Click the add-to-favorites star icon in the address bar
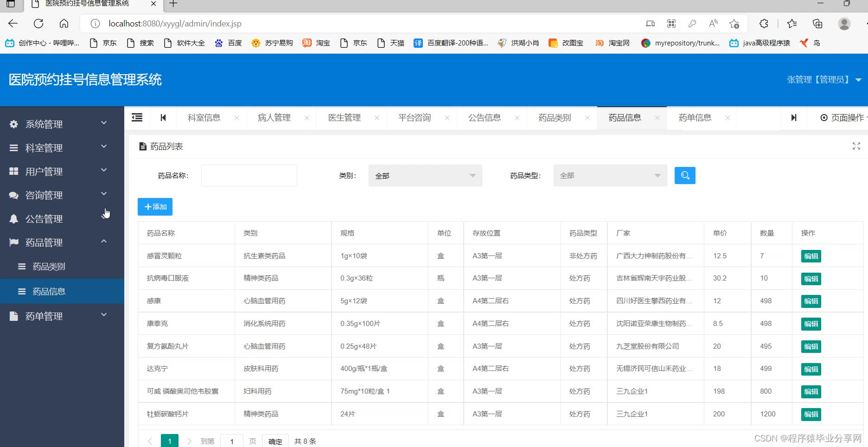 tap(734, 24)
